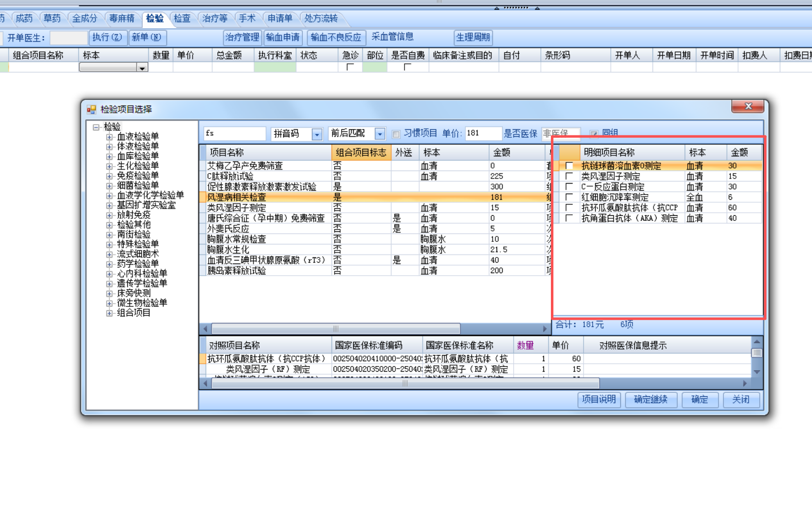
Task: Switch to the 成药 tab
Action: pos(24,19)
